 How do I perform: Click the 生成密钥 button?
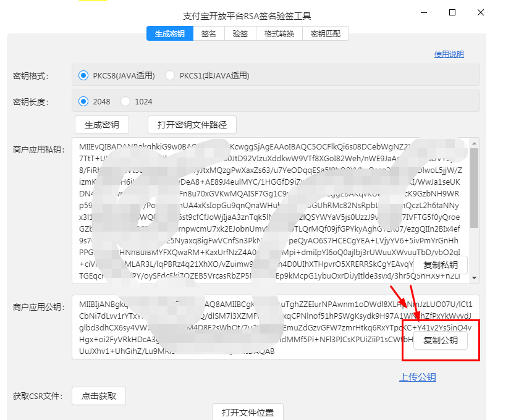point(102,125)
